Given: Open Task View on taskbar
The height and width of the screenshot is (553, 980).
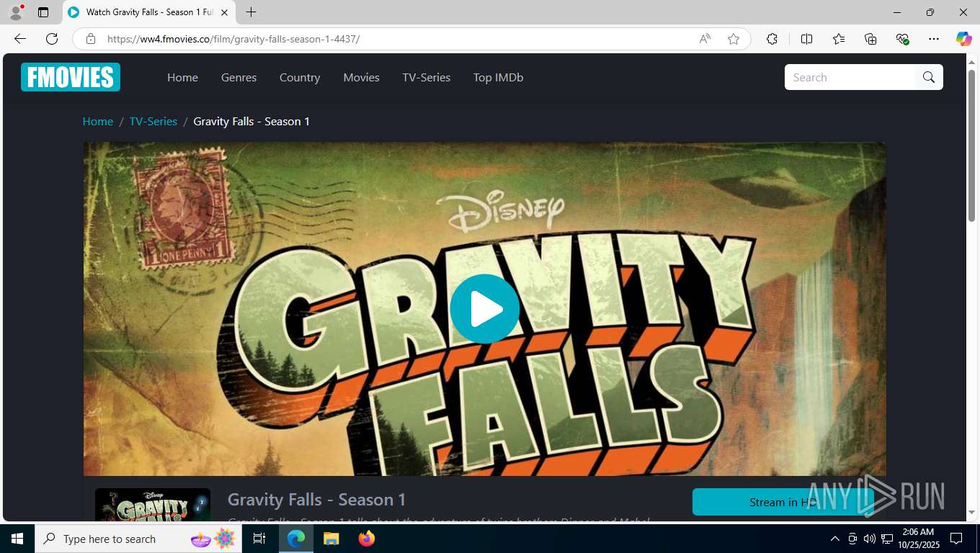Looking at the screenshot, I should 259,539.
